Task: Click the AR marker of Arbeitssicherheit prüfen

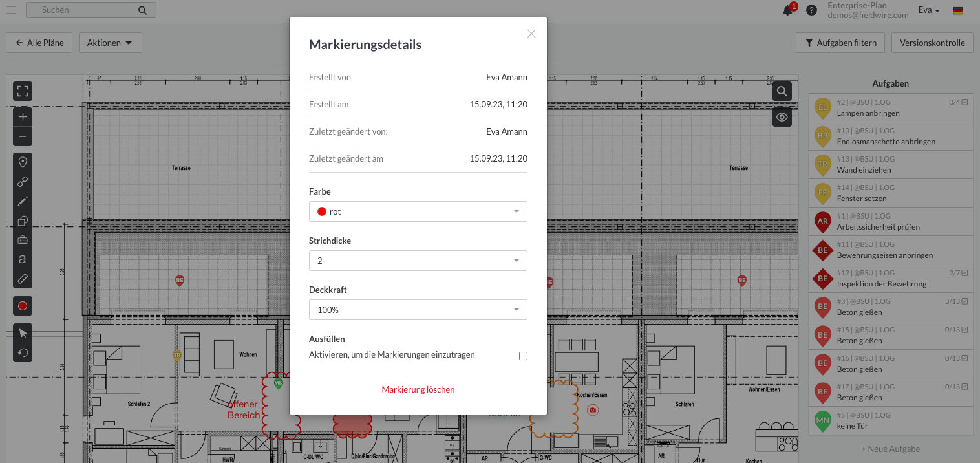Action: pyautogui.click(x=823, y=221)
